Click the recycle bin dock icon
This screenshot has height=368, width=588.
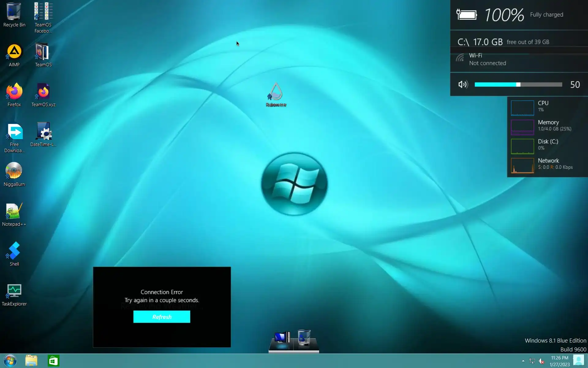point(304,338)
